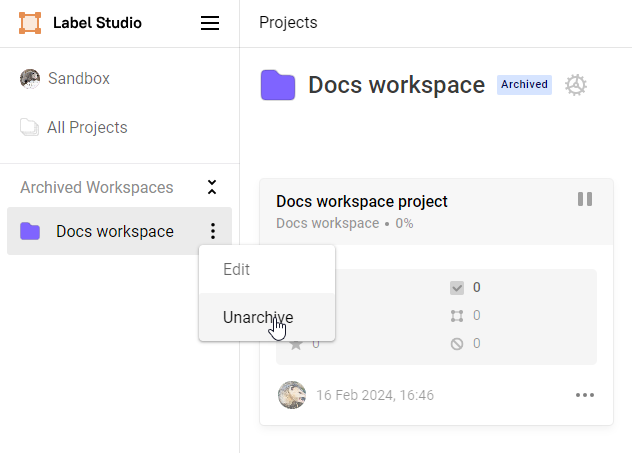Click the pause icon on project card
Screen dimensions: 632x453
coord(585,199)
